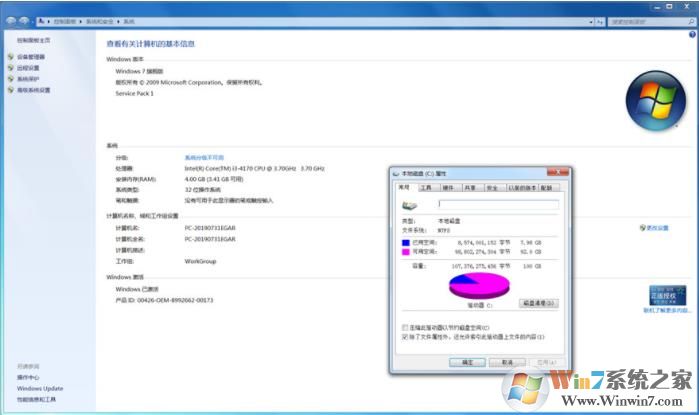Click the drive icon in properties dialog
Screen dimensions: 699x415
pos(409,205)
